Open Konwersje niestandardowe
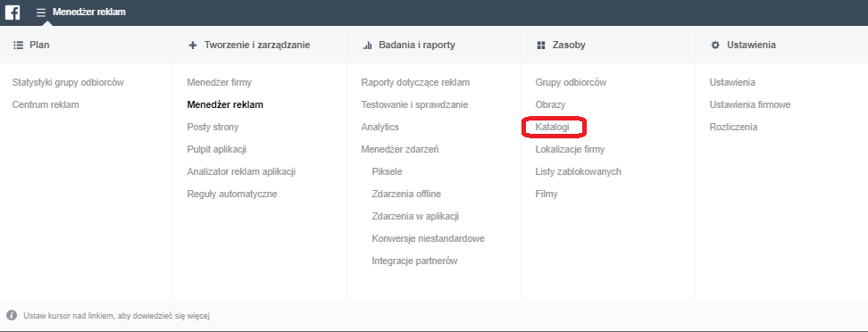Image resolution: width=868 pixels, height=332 pixels. click(429, 238)
